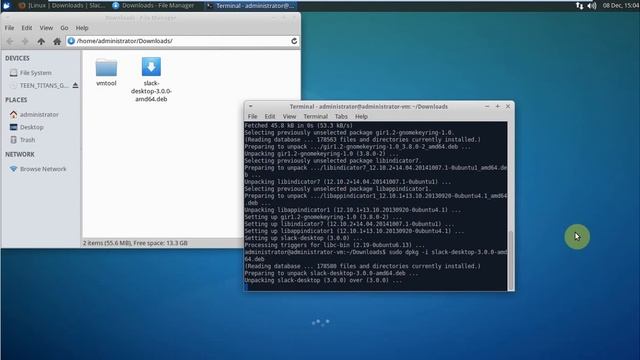Click the 'vmtool' folder name label
This screenshot has height=360, width=640.
tap(106, 83)
